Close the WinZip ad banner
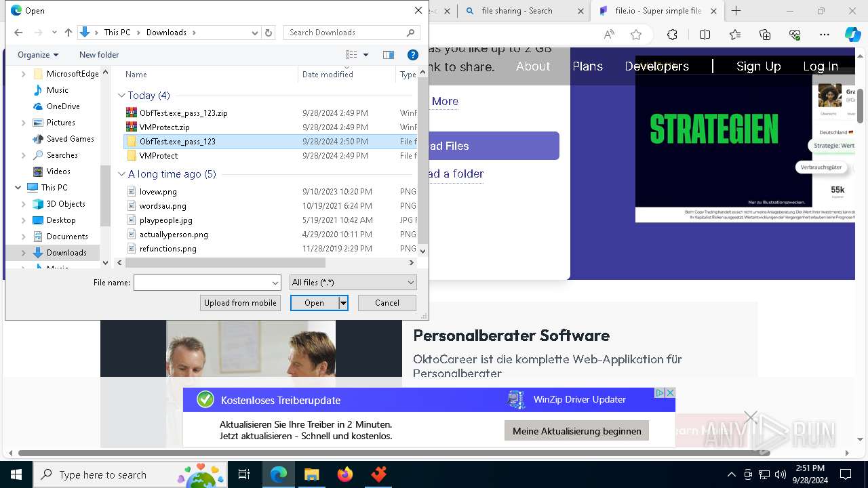Image resolution: width=868 pixels, height=488 pixels. [x=670, y=393]
